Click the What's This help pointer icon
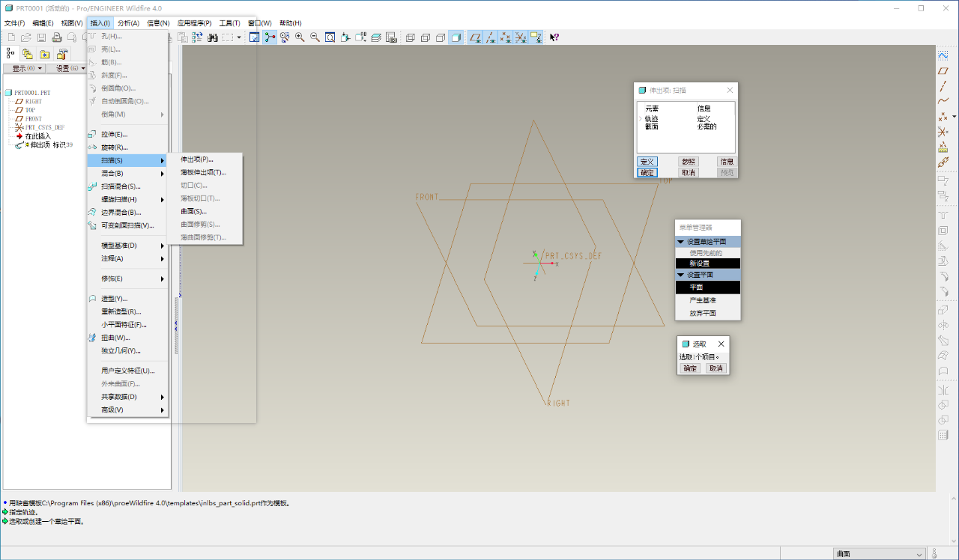Screen dimensions: 959x560 [554, 37]
